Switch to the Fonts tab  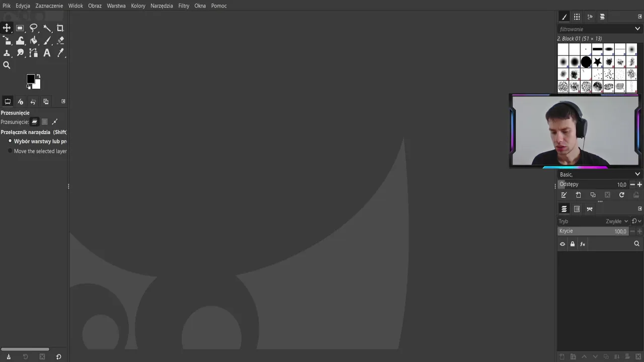590,17
